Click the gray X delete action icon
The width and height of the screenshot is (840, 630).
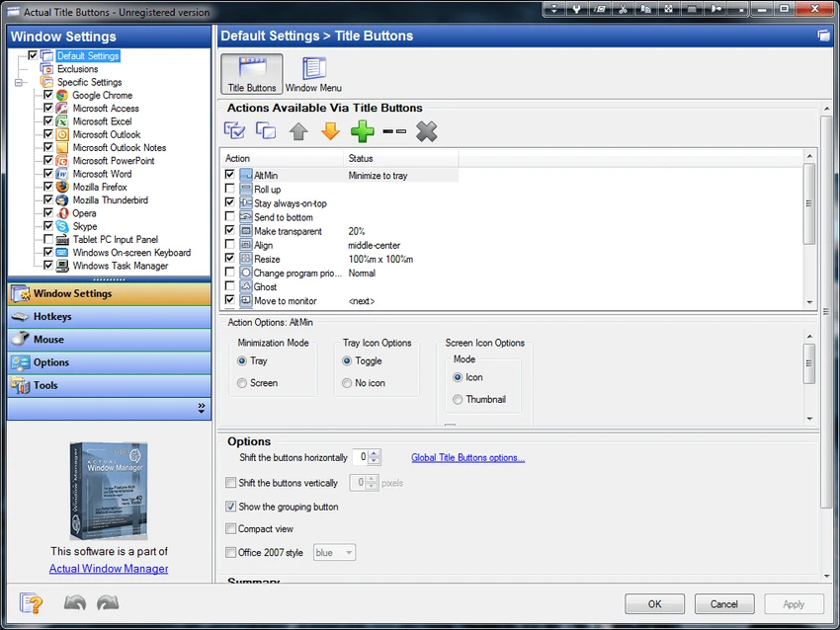coord(427,131)
